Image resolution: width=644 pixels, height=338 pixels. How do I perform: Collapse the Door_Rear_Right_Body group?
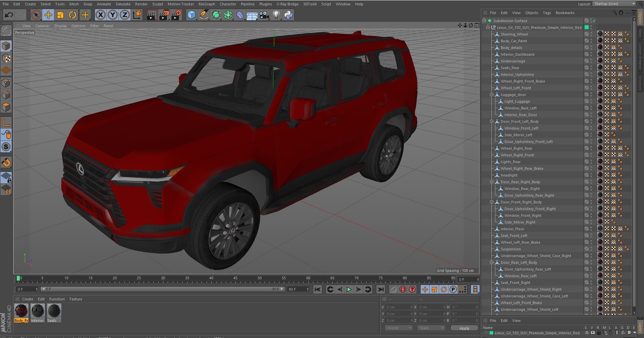click(492, 182)
